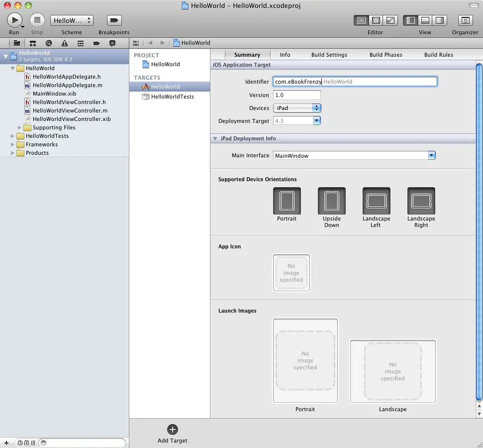Viewport: 483px width, 448px height.
Task: Expand the Supporting Files folder
Action: [x=20, y=127]
